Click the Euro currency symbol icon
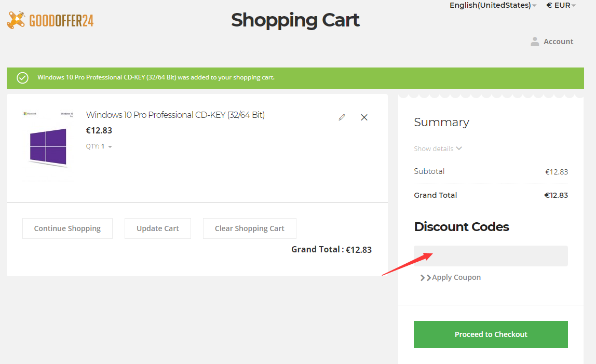Screen dimensions: 596x364 550,5
